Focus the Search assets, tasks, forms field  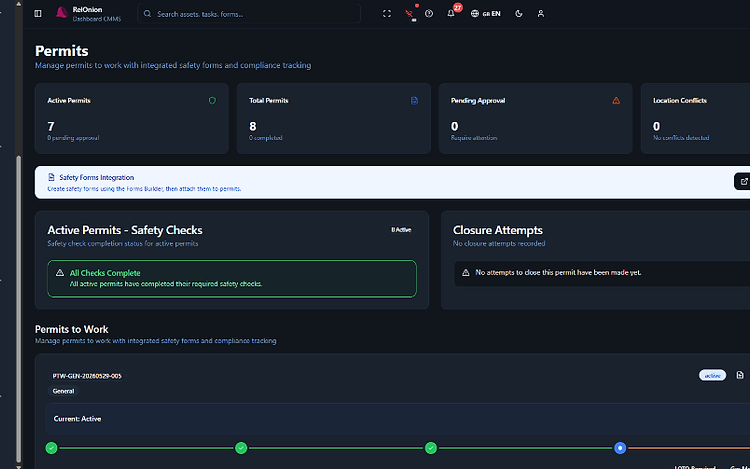(249, 14)
